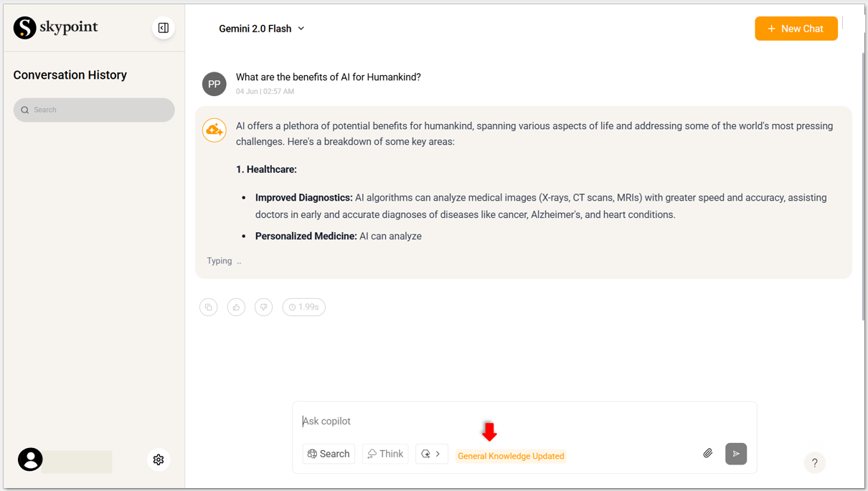This screenshot has width=868, height=491.
Task: Click the General Knowledge Updated label
Action: (511, 456)
